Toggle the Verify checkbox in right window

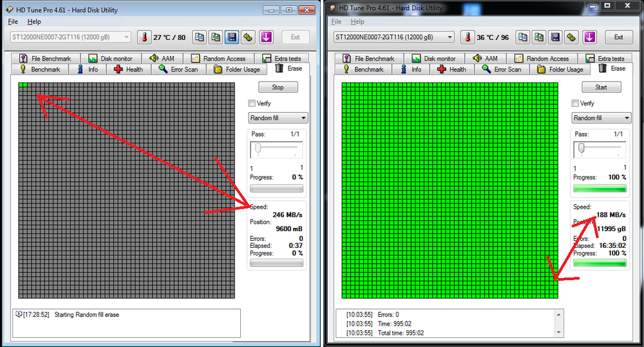(x=575, y=103)
